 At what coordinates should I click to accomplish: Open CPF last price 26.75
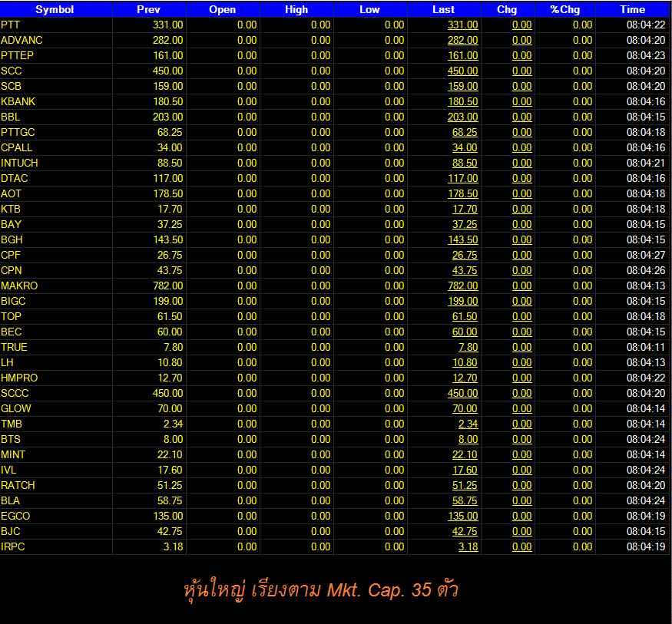tap(465, 256)
